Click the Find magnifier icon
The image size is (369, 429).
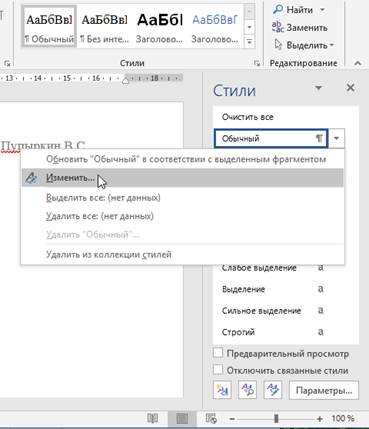tap(278, 10)
